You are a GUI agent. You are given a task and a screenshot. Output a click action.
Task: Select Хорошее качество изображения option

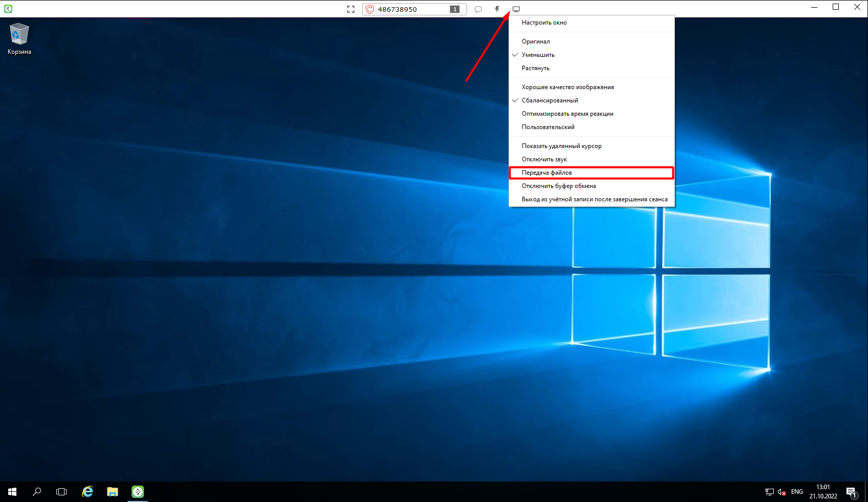[x=591, y=87]
